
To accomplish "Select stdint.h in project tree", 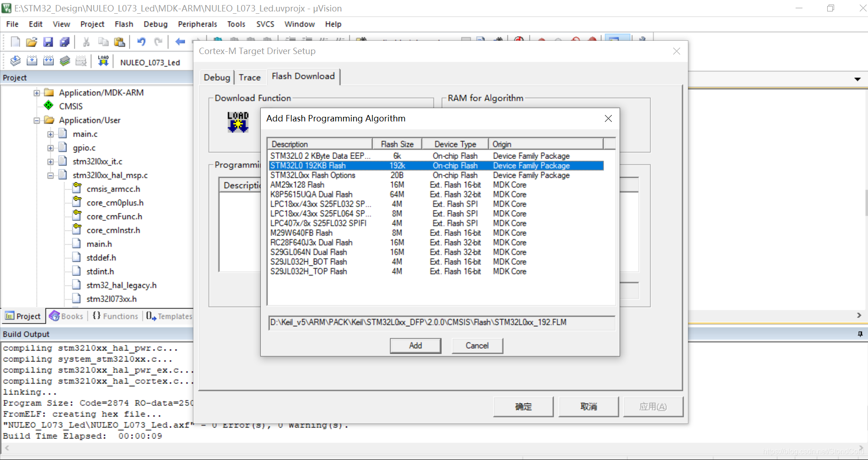I will click(100, 271).
